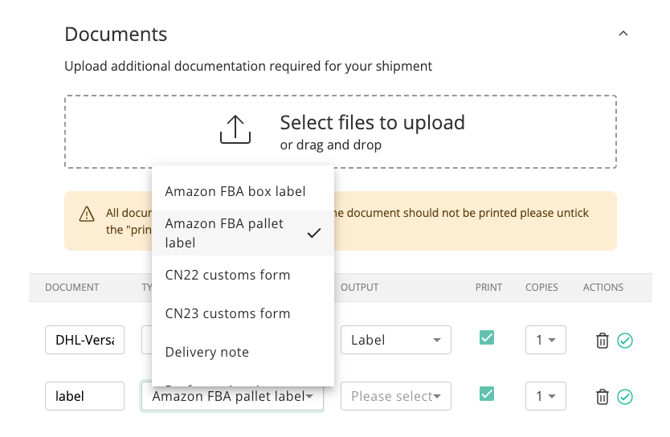
Task: Untick print checkbox for DHL-Versa row
Action: pos(487,337)
